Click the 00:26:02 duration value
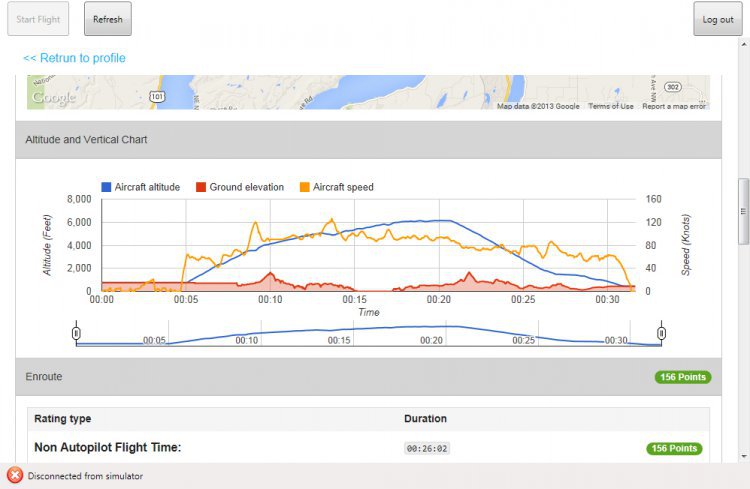The image size is (750, 489). [427, 449]
